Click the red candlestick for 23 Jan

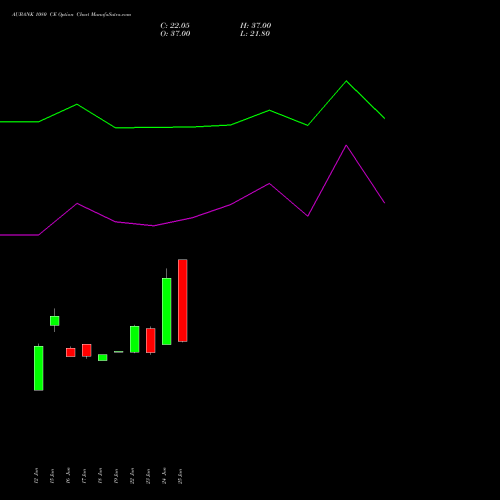pos(151,340)
